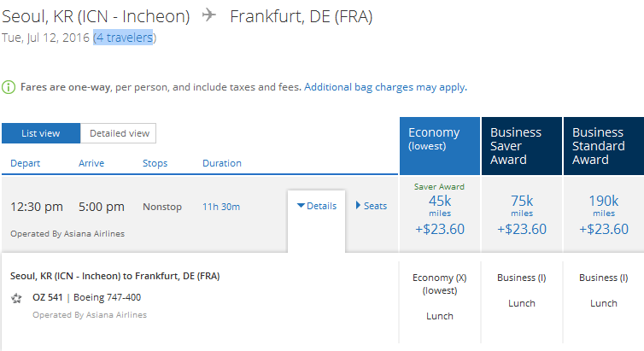644x351 pixels.
Task: Click the 11h 30m duration link
Action: pyautogui.click(x=220, y=207)
